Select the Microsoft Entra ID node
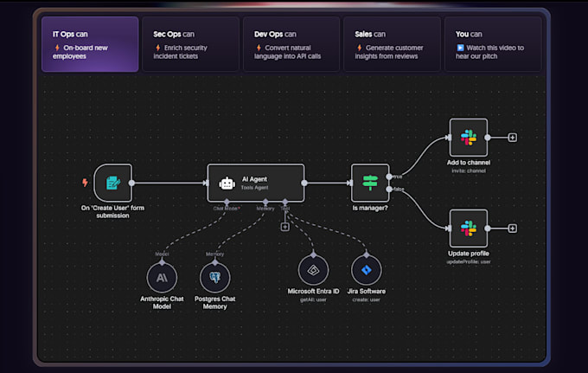The width and height of the screenshot is (588, 373). pos(313,270)
